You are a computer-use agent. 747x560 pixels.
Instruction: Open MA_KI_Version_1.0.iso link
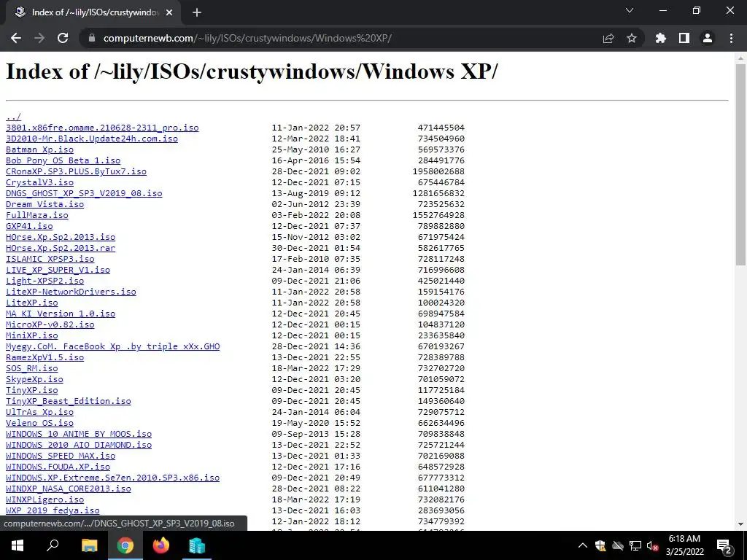[61, 314]
